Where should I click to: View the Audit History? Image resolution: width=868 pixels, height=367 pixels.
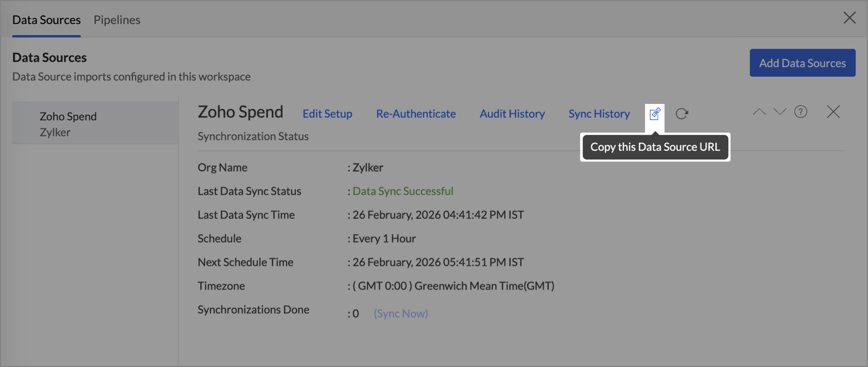(x=512, y=114)
